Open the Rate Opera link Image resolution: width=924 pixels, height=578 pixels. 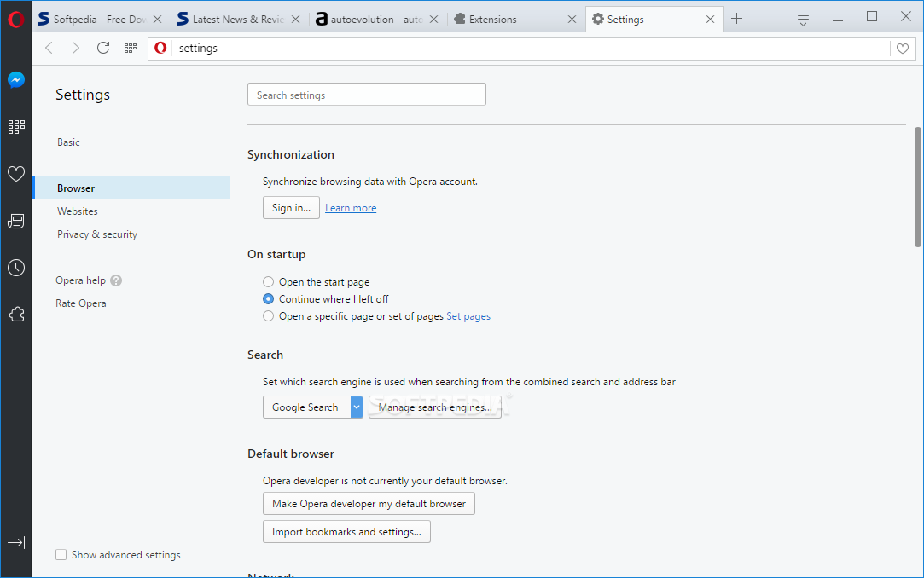tap(81, 303)
